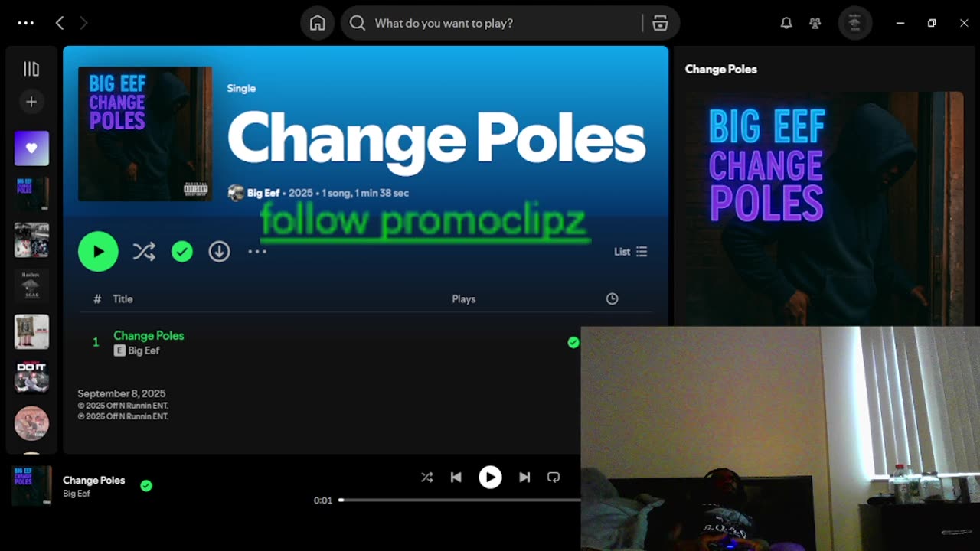Click Change Poles title in now-playing bar
Image resolution: width=980 pixels, height=551 pixels.
[93, 480]
